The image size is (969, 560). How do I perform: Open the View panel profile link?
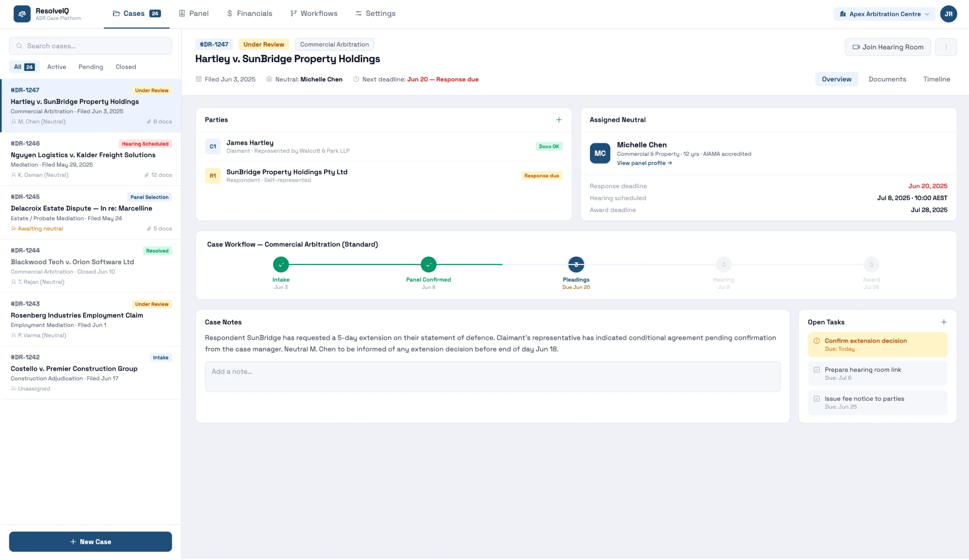point(644,163)
